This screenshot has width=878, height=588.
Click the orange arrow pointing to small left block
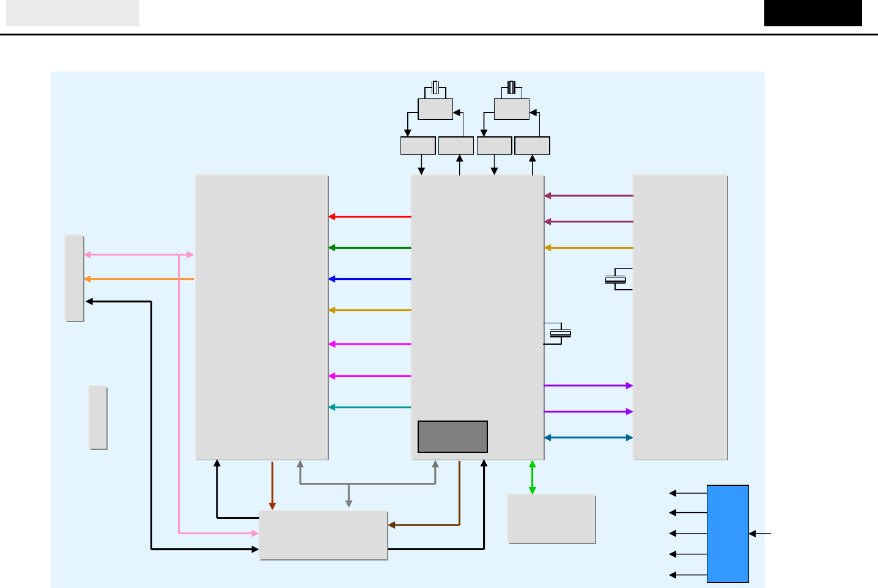[x=139, y=279]
